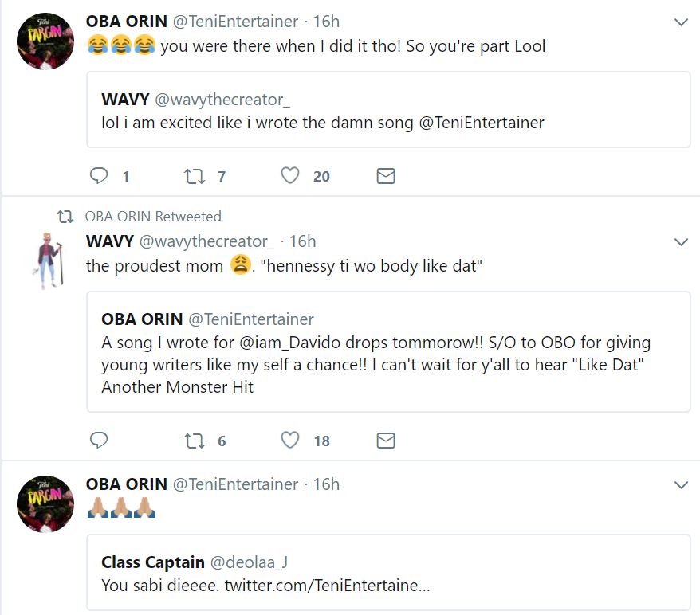The height and width of the screenshot is (615, 700).
Task: Follow the twitter.com/TeniEntertaine… link
Action: click(x=327, y=585)
